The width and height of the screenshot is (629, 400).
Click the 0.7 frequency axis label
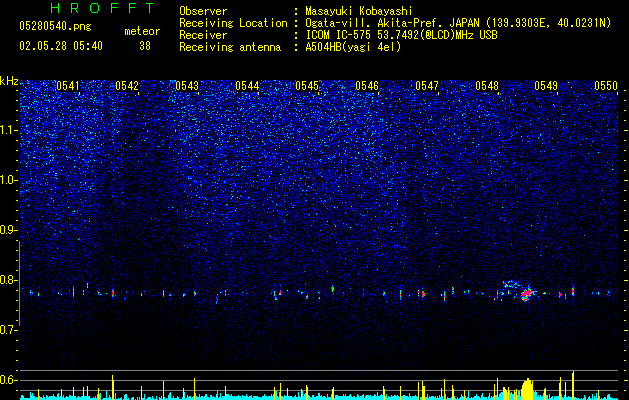pyautogui.click(x=9, y=330)
